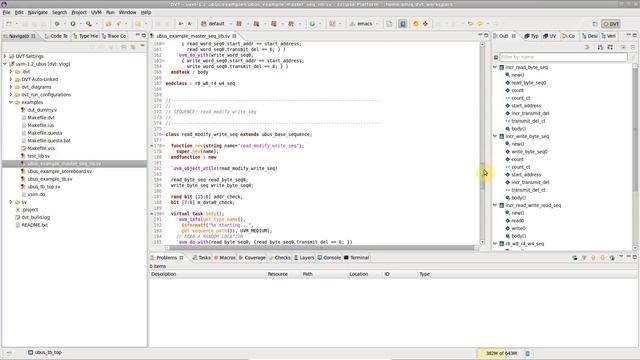Open the File menu
This screenshot has height=360, width=640.
point(7,12)
